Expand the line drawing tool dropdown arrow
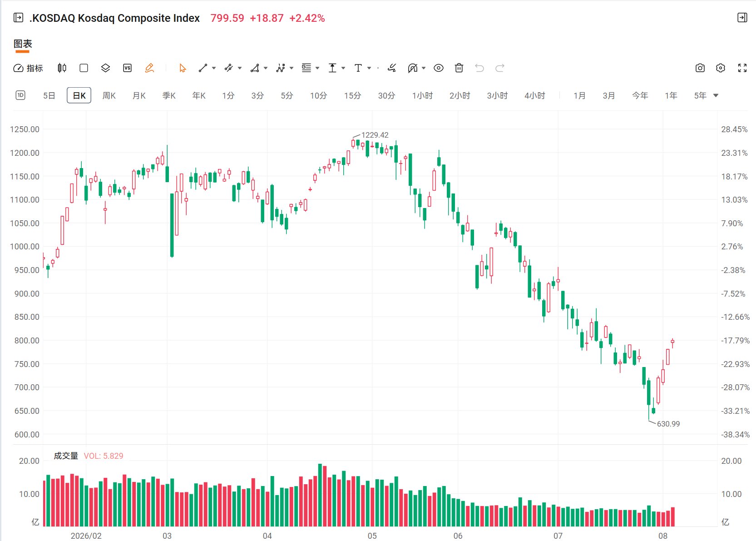Image resolution: width=756 pixels, height=541 pixels. 214,68
